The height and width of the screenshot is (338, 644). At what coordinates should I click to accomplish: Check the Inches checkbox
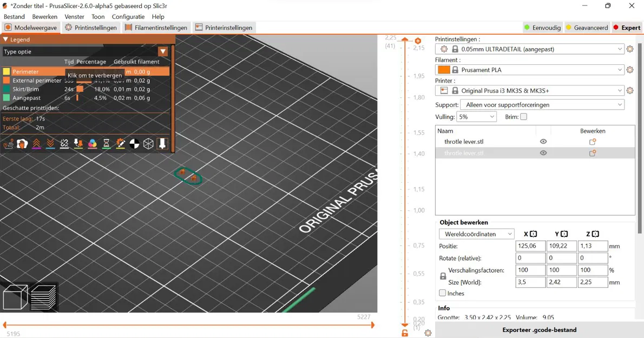(442, 293)
